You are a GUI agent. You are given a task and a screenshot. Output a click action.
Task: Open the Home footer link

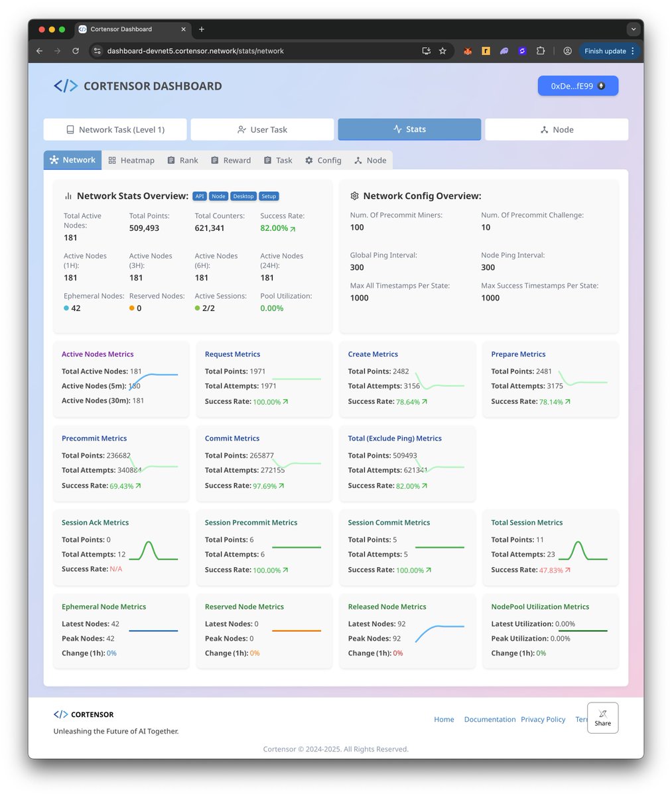(444, 719)
